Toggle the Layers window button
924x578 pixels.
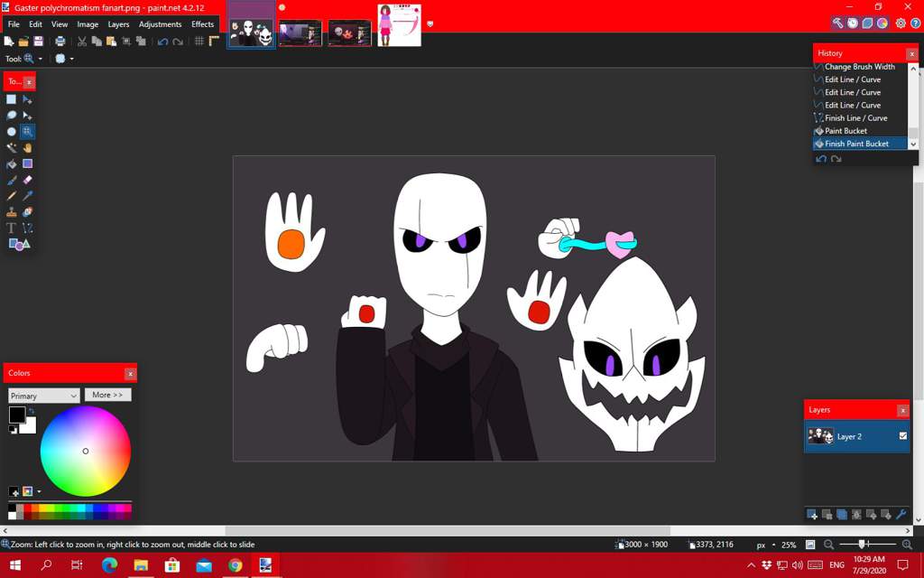867,23
